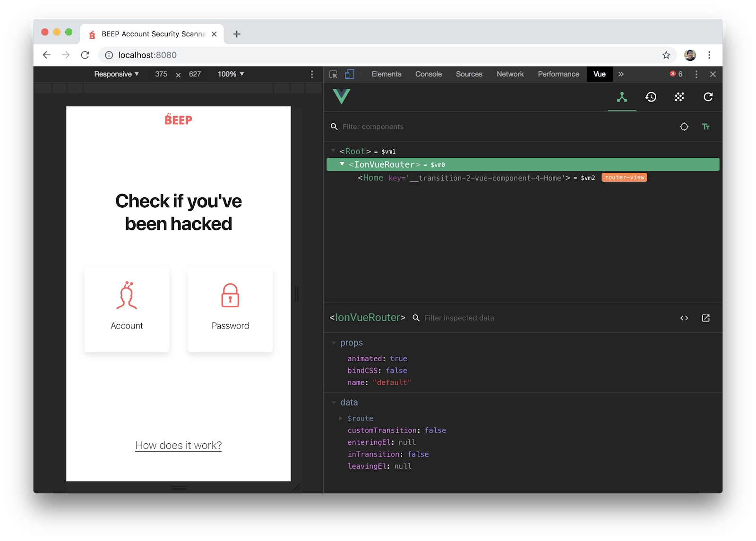This screenshot has height=541, width=756.
Task: Switch to the Network tab
Action: point(510,74)
